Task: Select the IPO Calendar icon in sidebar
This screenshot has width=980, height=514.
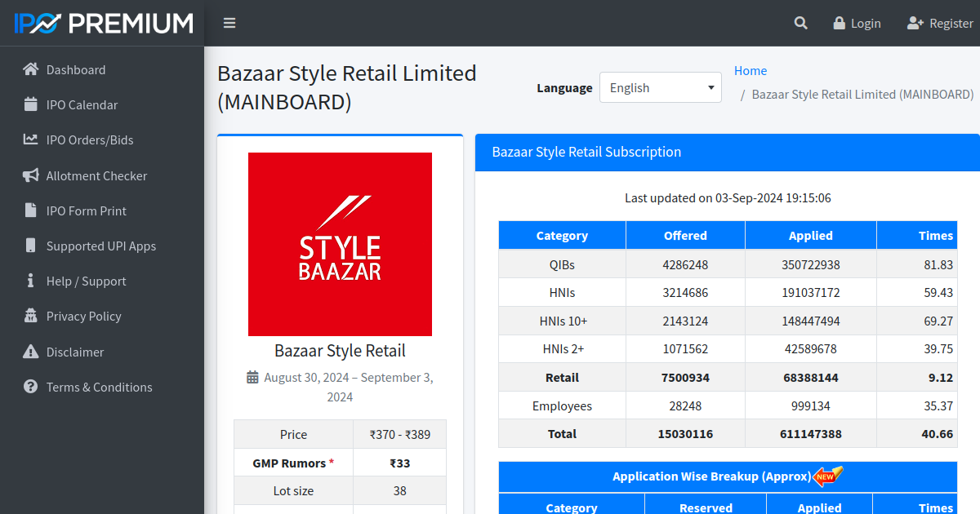Action: click(x=29, y=104)
